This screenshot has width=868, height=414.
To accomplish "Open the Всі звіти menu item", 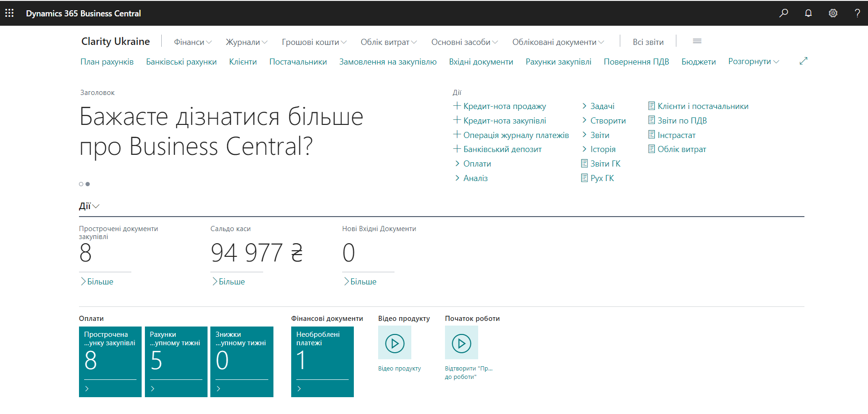I will [x=648, y=42].
